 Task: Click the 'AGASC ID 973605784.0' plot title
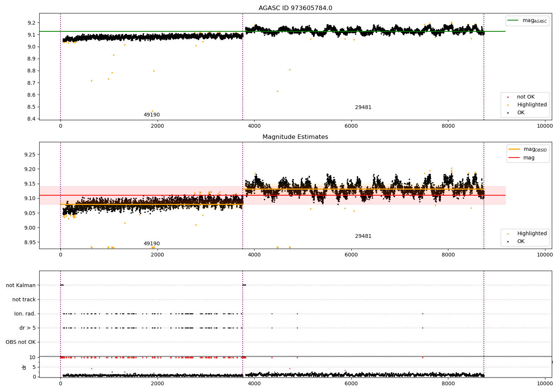pos(295,8)
